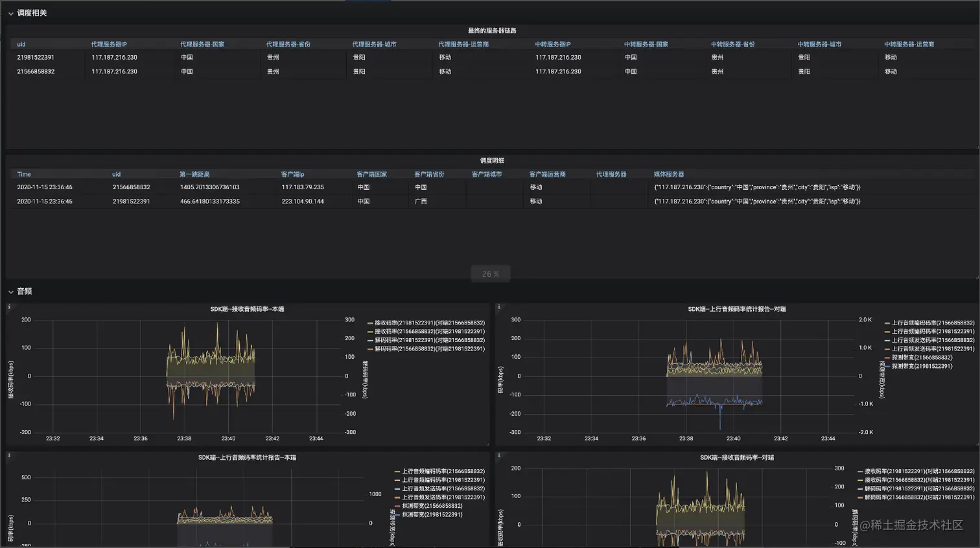Sort by 第一跳距离 column header
This screenshot has width=980, height=548.
point(194,174)
